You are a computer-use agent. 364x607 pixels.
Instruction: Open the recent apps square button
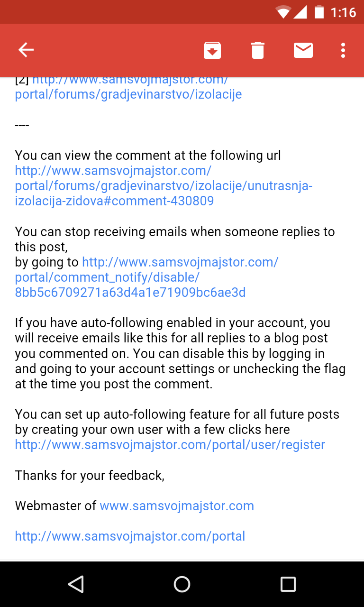(288, 584)
